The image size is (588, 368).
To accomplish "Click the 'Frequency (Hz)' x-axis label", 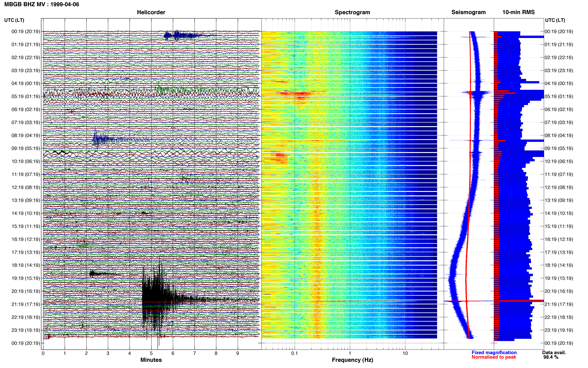I will tap(352, 360).
